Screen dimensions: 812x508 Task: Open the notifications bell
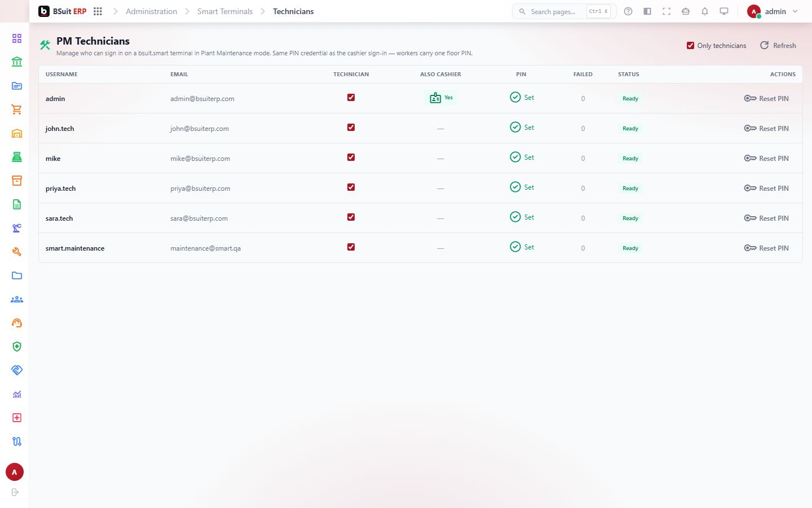pos(705,11)
